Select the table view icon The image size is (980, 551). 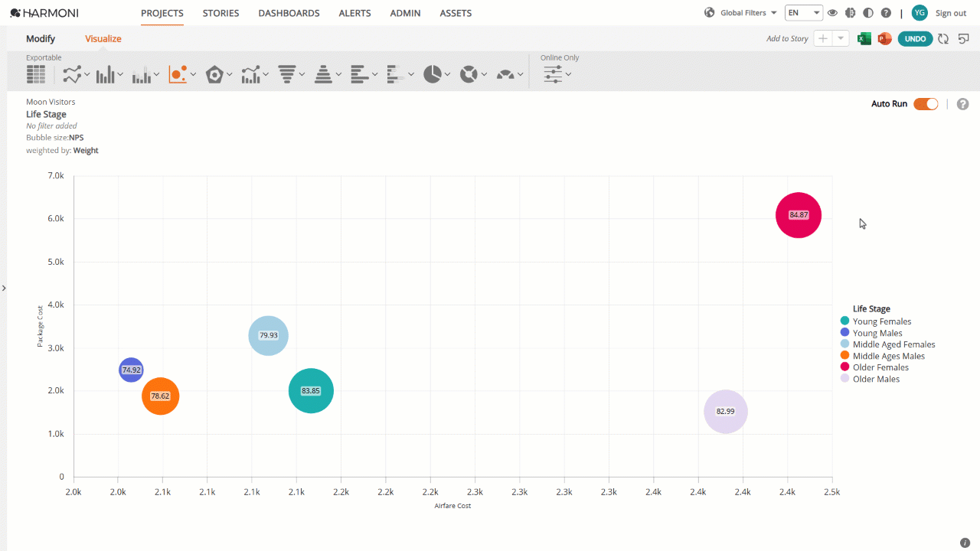(x=35, y=74)
